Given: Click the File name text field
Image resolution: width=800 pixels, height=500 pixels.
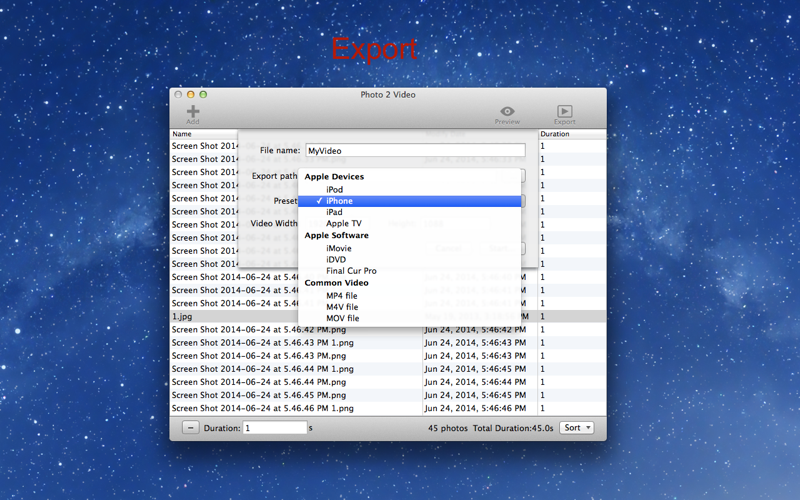Looking at the screenshot, I should [415, 150].
